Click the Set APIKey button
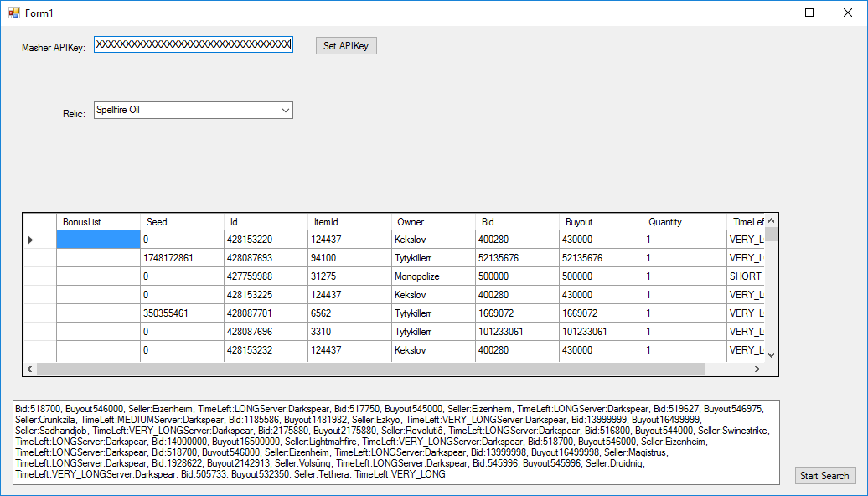Viewport: 868px width, 496px height. point(346,46)
